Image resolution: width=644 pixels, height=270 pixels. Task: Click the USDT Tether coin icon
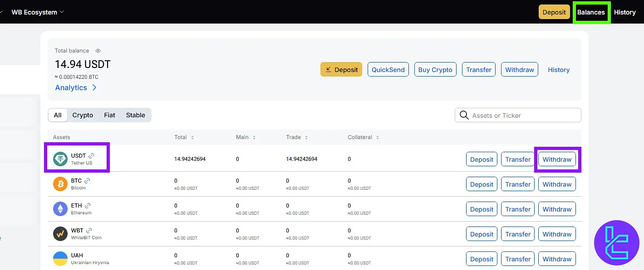60,159
